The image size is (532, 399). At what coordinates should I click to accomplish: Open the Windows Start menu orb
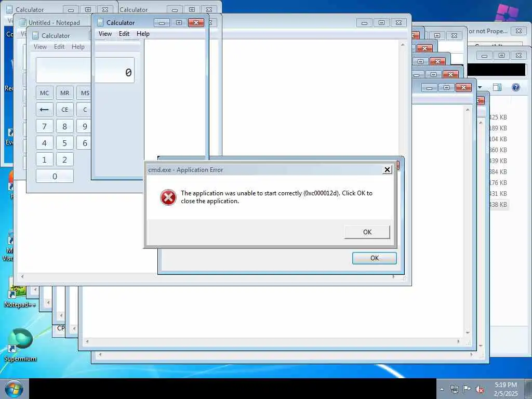tap(14, 389)
